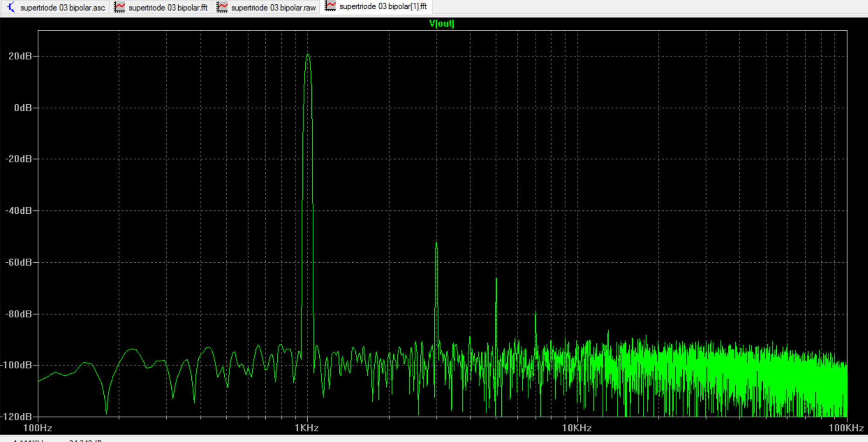Click the -120dB vertical axis label
This screenshot has width=868, height=442.
16,416
